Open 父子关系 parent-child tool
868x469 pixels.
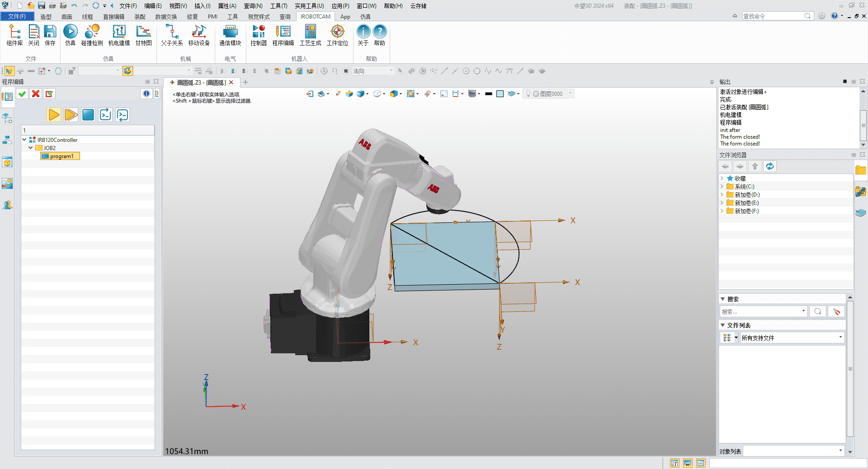pyautogui.click(x=172, y=35)
